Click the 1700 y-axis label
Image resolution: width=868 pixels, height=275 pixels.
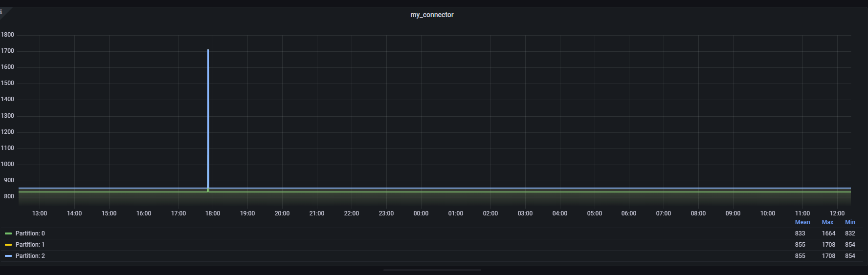pos(7,51)
